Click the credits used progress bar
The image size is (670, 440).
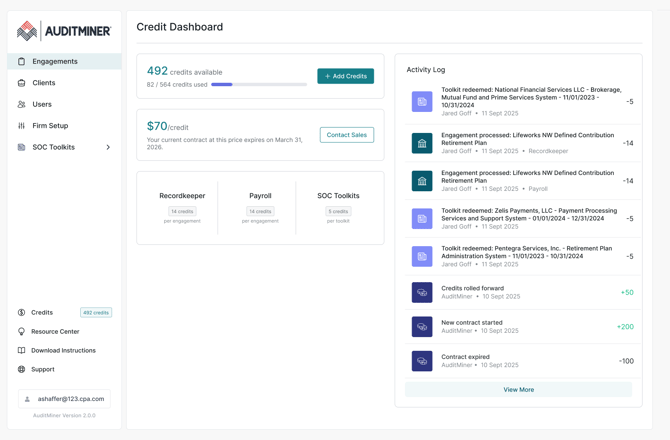(x=259, y=85)
